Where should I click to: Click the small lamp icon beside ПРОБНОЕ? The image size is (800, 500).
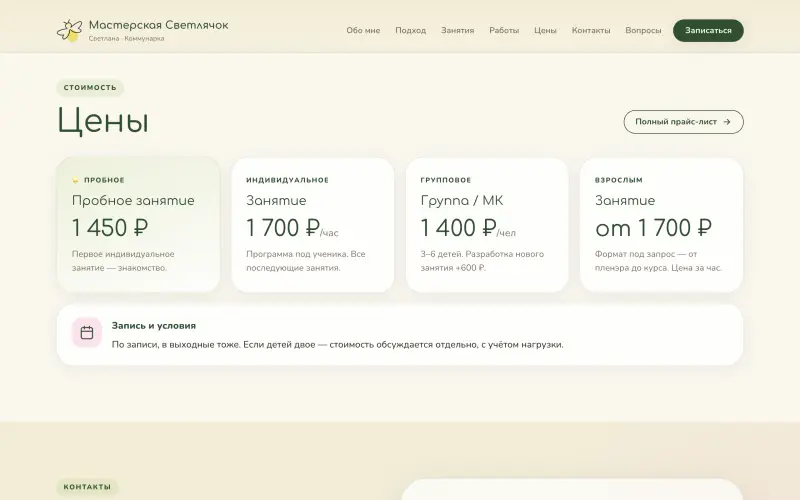click(76, 180)
